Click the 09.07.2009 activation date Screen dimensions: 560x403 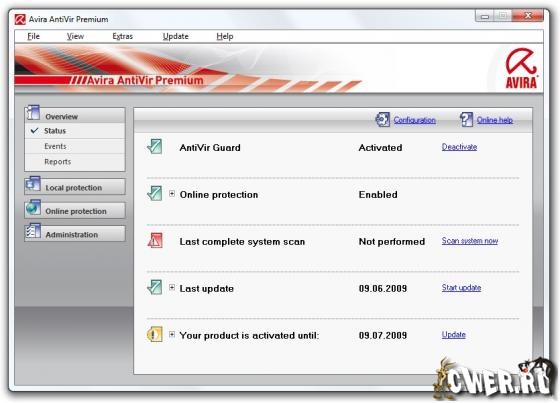[383, 335]
